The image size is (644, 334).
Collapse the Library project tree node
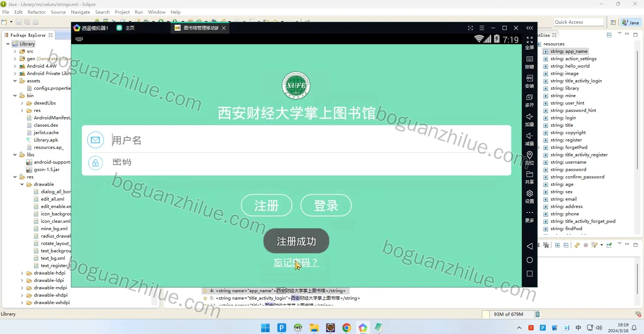pyautogui.click(x=8, y=44)
